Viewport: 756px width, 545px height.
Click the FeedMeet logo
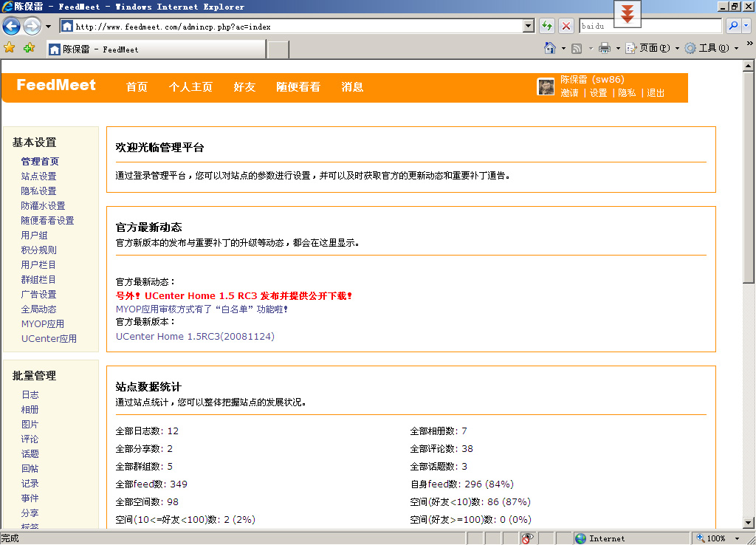pyautogui.click(x=56, y=85)
